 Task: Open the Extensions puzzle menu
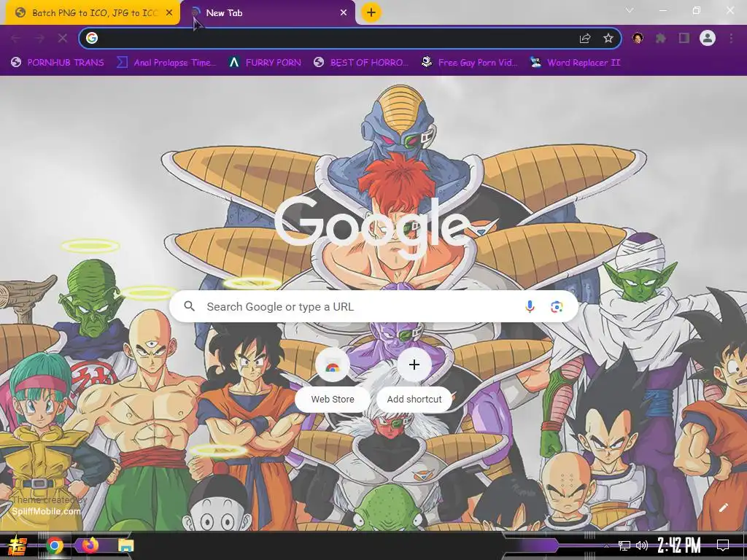[661, 38]
